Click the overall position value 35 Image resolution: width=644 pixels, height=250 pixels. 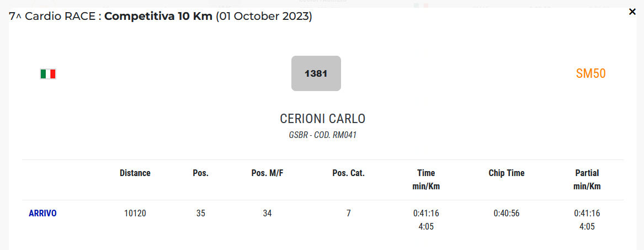(x=200, y=213)
